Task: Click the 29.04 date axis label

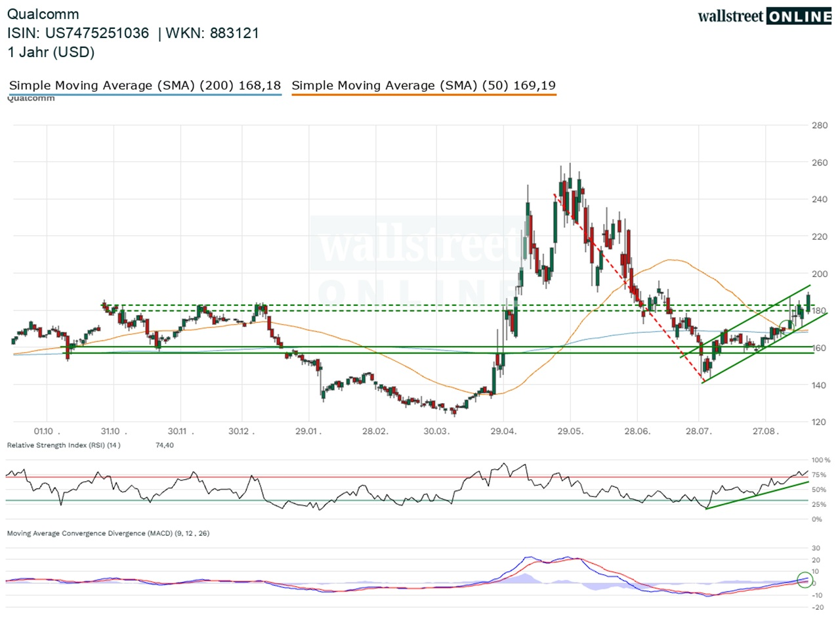Action: tap(503, 431)
